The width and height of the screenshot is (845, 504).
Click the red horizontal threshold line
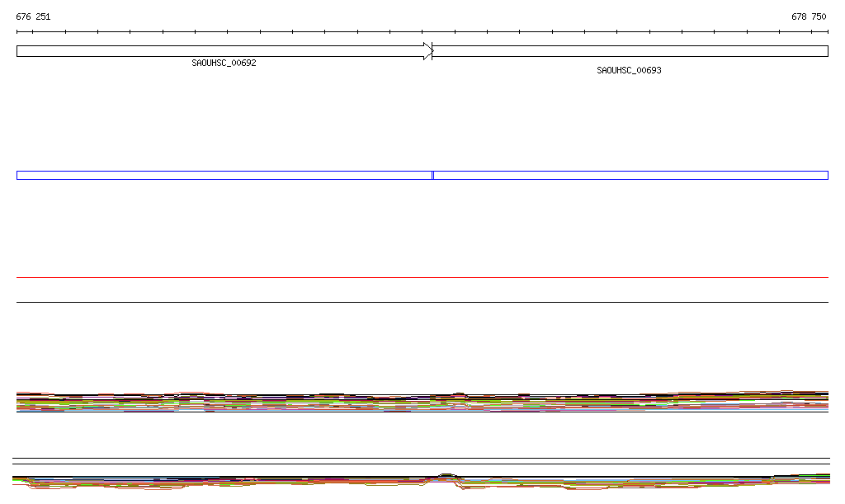pyautogui.click(x=422, y=278)
